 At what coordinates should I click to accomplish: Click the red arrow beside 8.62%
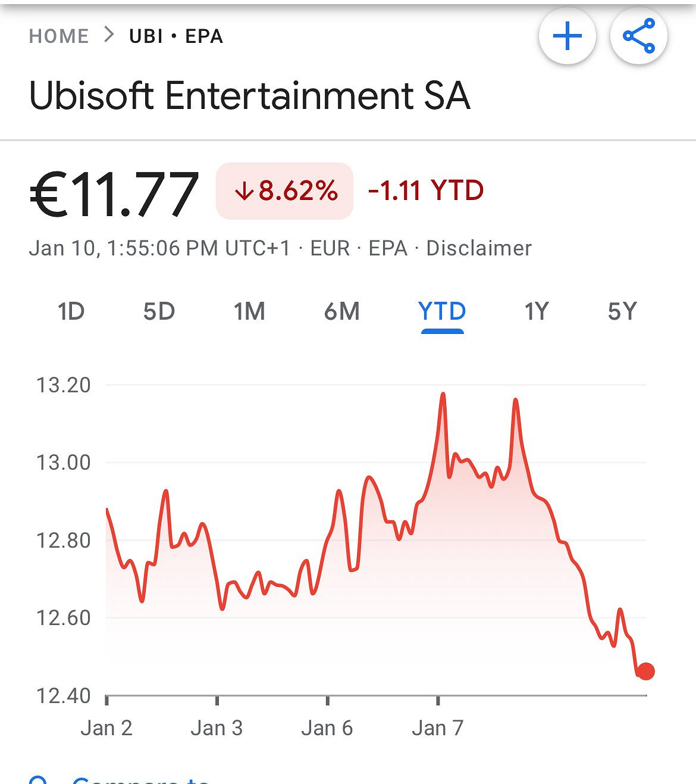click(244, 191)
